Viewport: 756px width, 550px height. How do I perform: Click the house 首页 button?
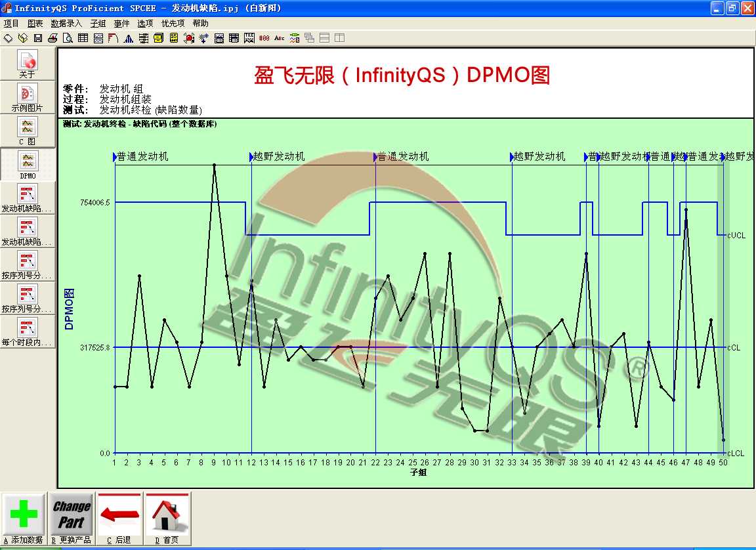(x=167, y=518)
